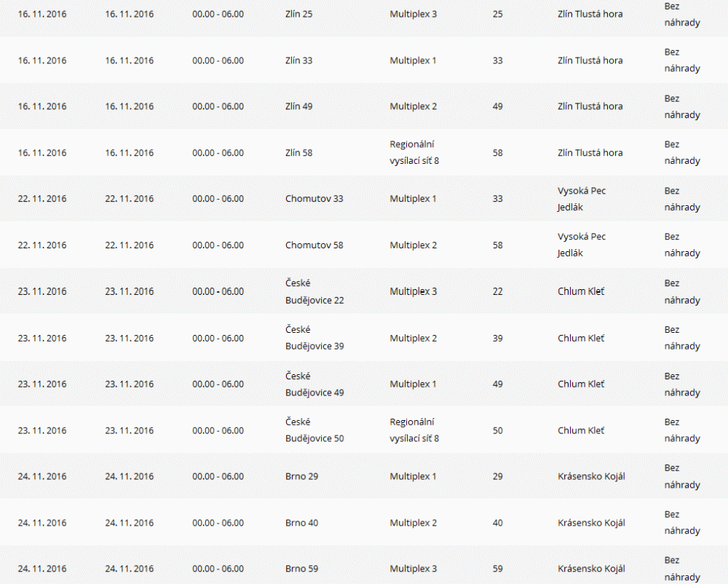Image resolution: width=728 pixels, height=584 pixels.
Task: Click 'Bez náhrady' in the Chomutov 58 row
Action: tap(682, 245)
